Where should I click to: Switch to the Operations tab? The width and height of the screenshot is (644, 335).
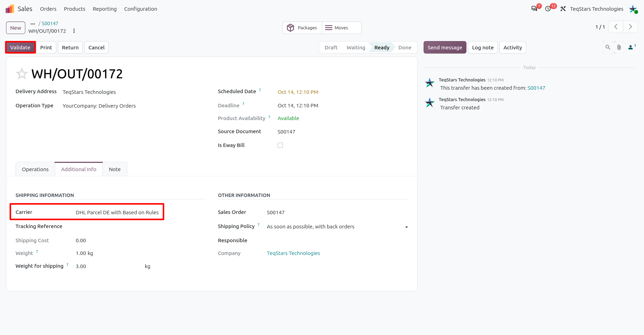click(x=35, y=169)
